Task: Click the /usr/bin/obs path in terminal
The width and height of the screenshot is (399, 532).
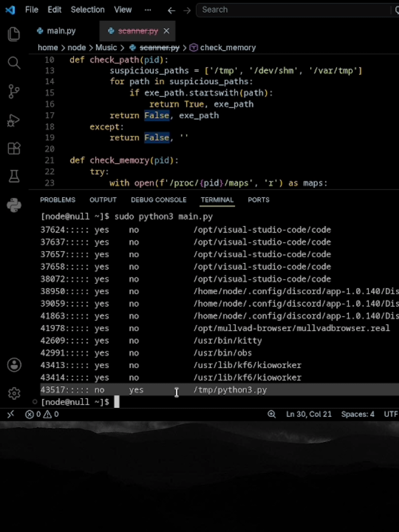Action: point(223,353)
